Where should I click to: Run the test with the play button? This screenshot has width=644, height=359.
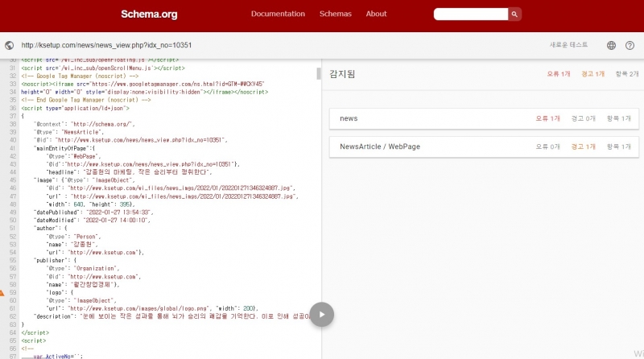321,315
